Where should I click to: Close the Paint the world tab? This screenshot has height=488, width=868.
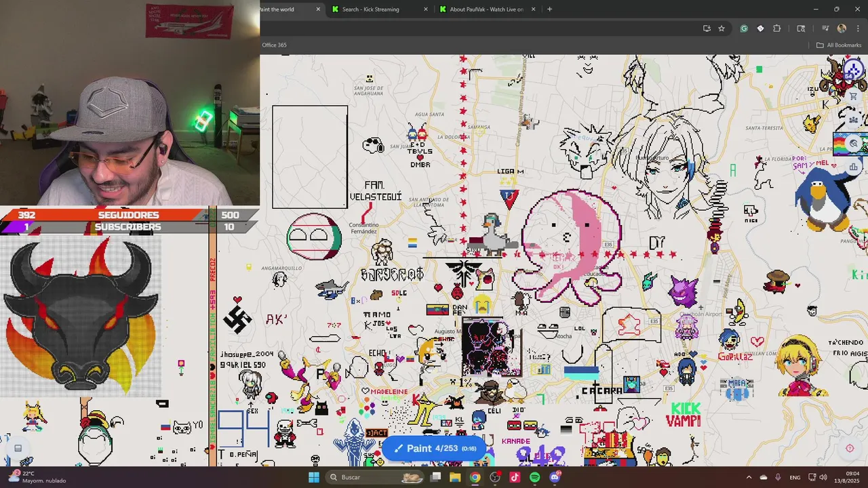(318, 9)
